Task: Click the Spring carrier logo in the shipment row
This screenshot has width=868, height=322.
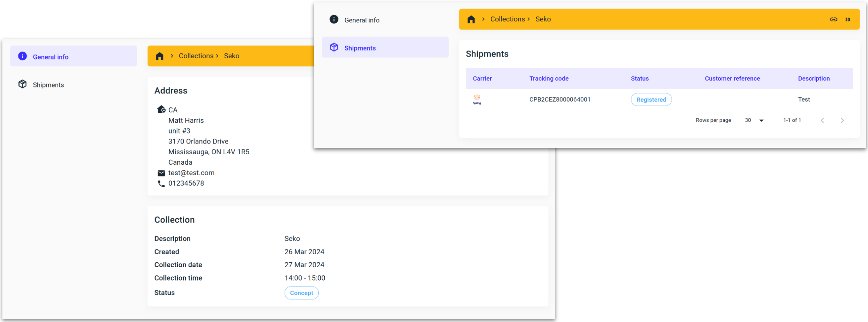Action: click(477, 99)
